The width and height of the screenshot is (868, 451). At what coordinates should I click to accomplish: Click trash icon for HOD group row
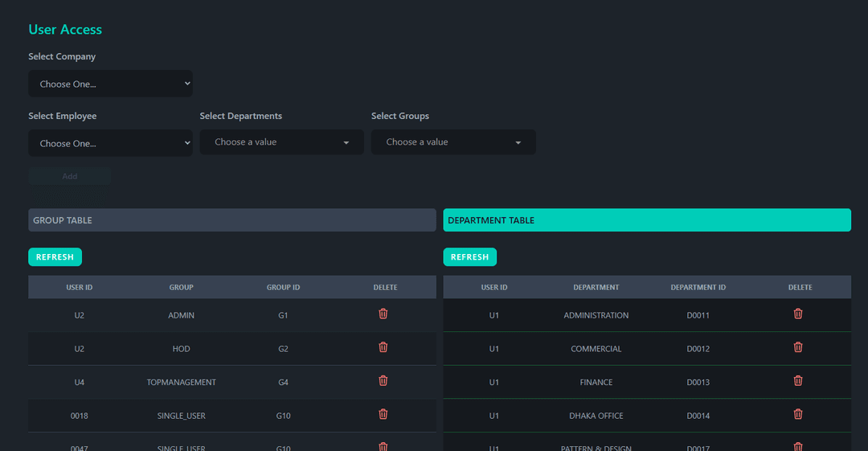[383, 347]
